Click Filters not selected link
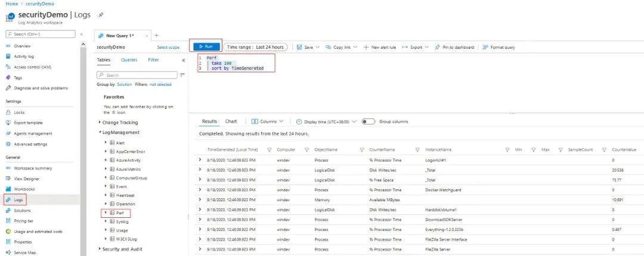The image size is (644, 256). 160,85
